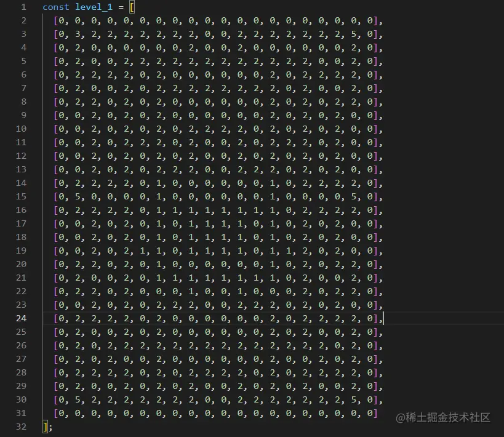This screenshot has height=437, width=504.
Task: Click line number 32 in the gutter
Action: click(x=21, y=427)
